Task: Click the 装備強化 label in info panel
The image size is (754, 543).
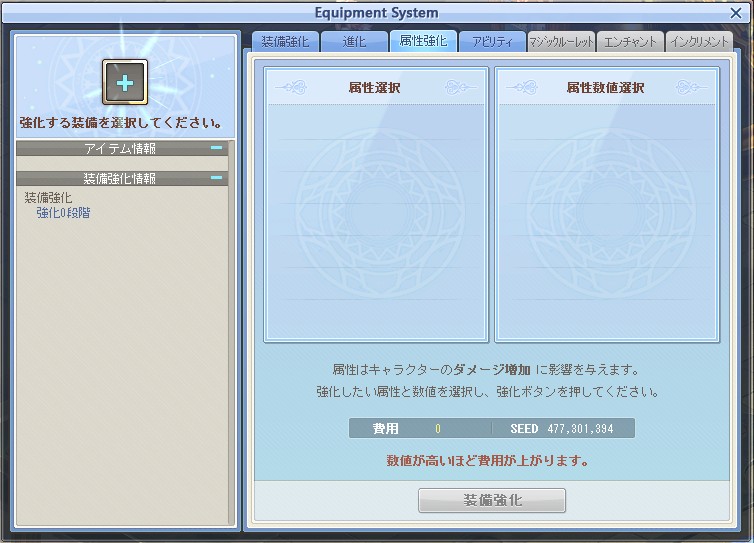Action: click(48, 197)
